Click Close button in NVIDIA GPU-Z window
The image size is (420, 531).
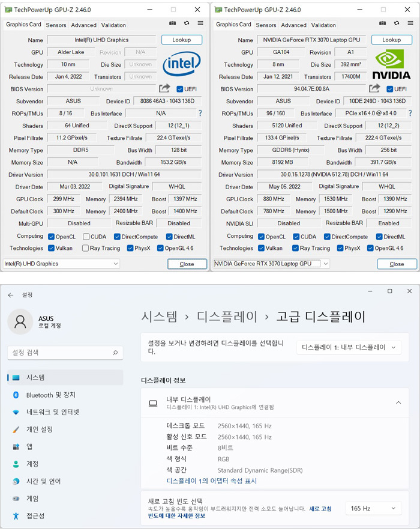(397, 264)
